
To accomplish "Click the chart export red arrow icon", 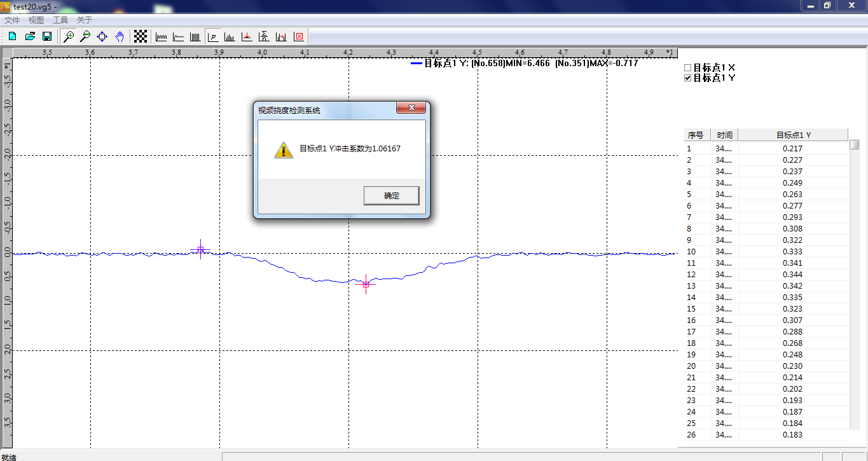I will point(282,36).
